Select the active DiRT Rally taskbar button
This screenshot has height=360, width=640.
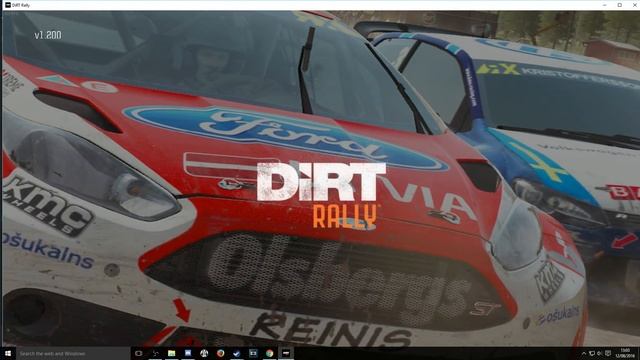[x=286, y=353]
